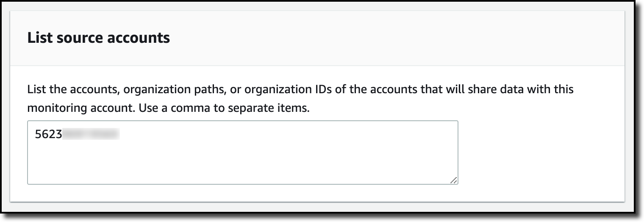Click the "List source accounts" heading
644x222 pixels.
[x=98, y=38]
